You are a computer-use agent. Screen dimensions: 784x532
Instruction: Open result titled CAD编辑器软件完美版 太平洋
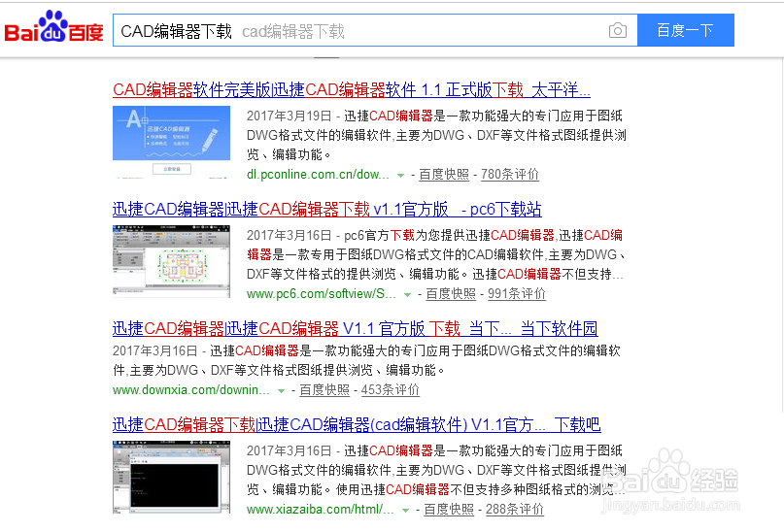pos(352,90)
